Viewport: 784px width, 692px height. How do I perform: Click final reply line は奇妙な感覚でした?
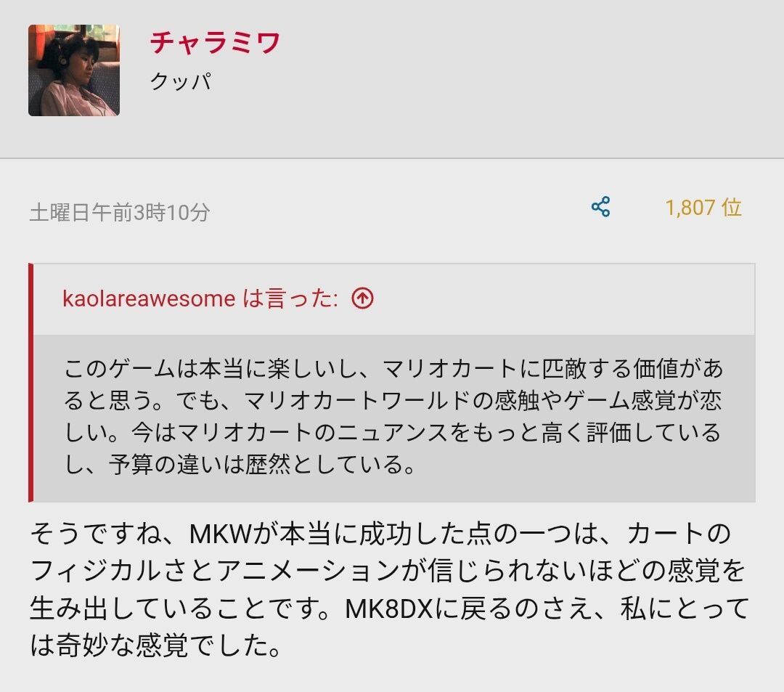(x=155, y=645)
